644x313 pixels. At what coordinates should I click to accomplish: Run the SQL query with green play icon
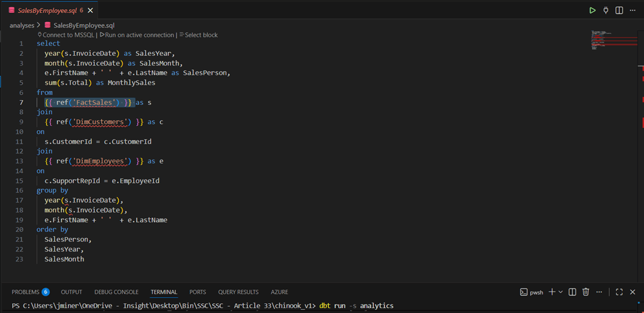click(592, 10)
